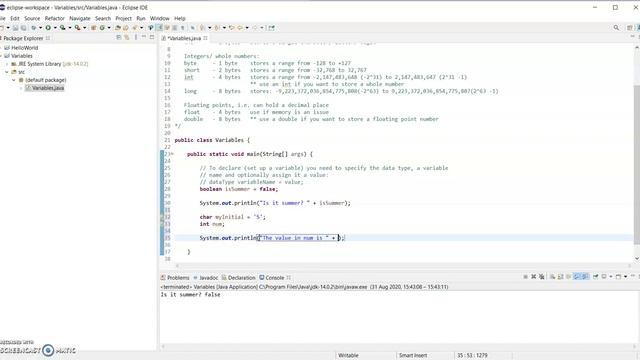Collapse all in Package Explorer
Screen dimensions: 640x360
pyautogui.click(x=119, y=37)
